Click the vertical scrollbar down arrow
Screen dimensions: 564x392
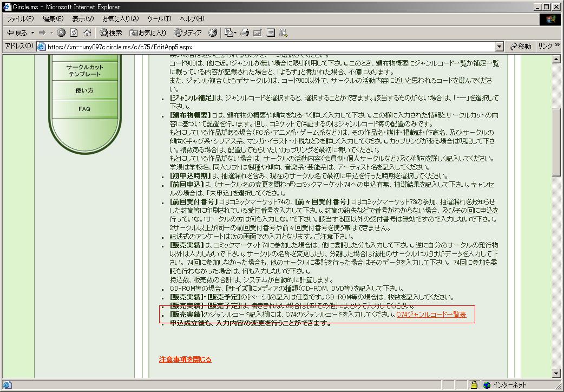click(556, 374)
